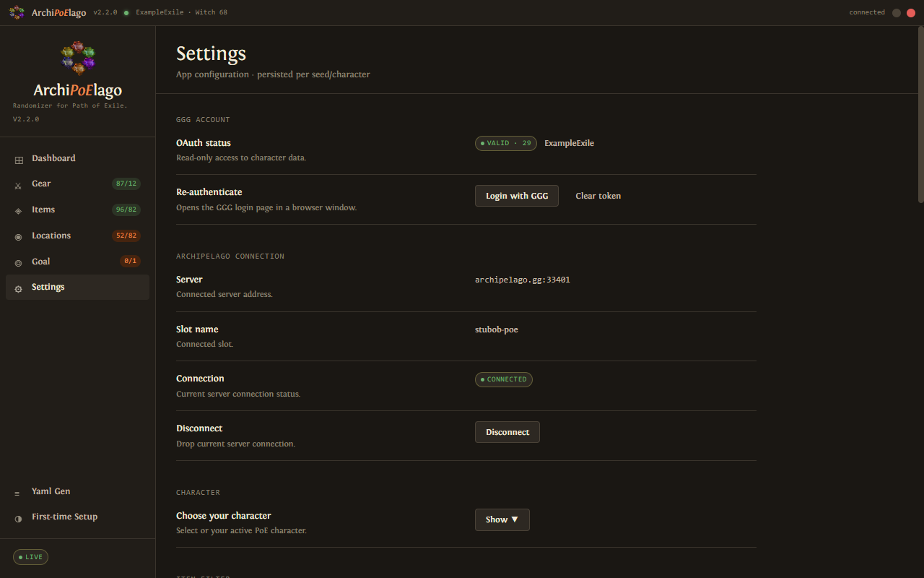This screenshot has height=578, width=924.
Task: Click the LIVE indicator badge
Action: pyautogui.click(x=30, y=557)
